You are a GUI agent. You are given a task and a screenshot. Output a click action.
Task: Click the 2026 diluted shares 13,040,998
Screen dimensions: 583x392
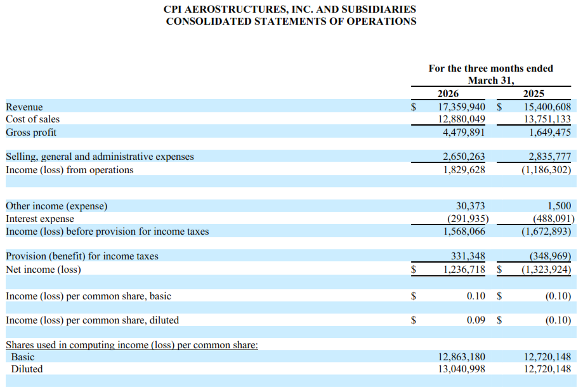(461, 369)
